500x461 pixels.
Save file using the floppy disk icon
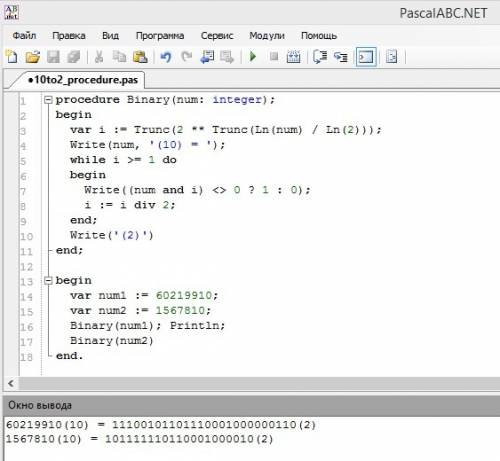pyautogui.click(x=53, y=57)
